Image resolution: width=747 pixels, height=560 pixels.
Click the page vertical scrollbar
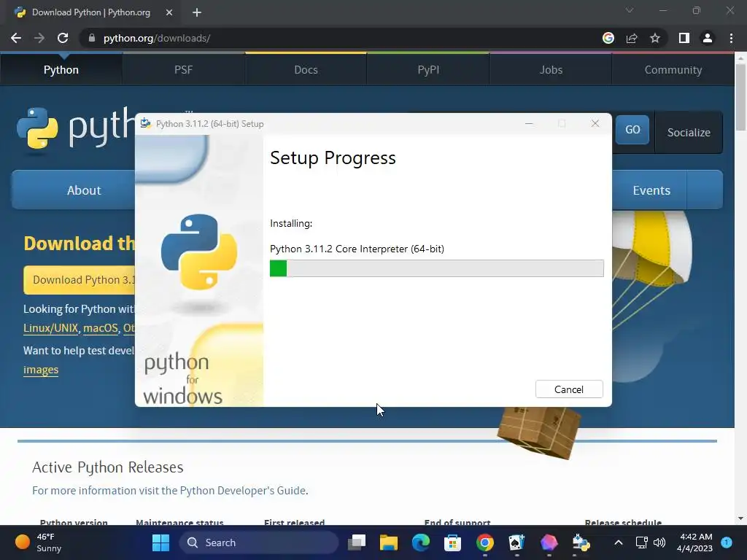740,97
